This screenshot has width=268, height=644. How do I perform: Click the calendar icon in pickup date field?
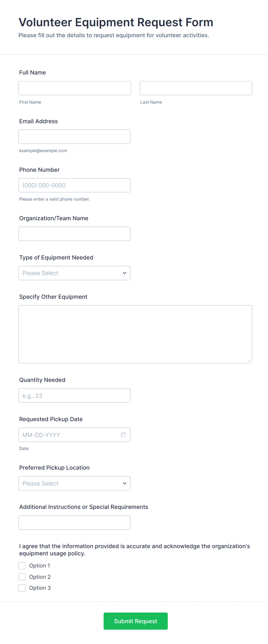[124, 435]
